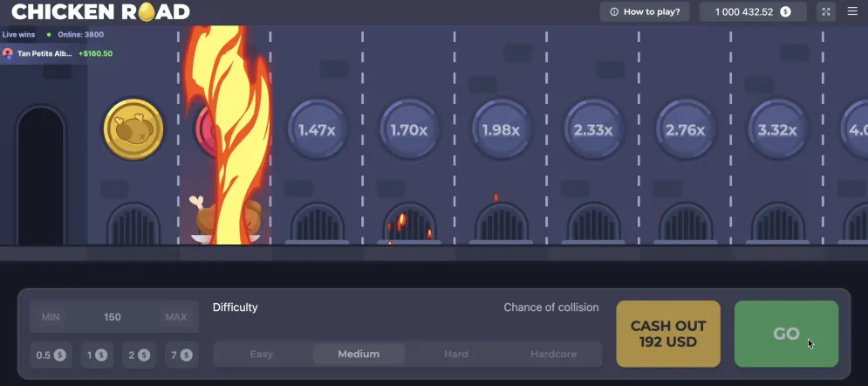Click the Chance of collision label
The width and height of the screenshot is (868, 386).
(x=550, y=307)
